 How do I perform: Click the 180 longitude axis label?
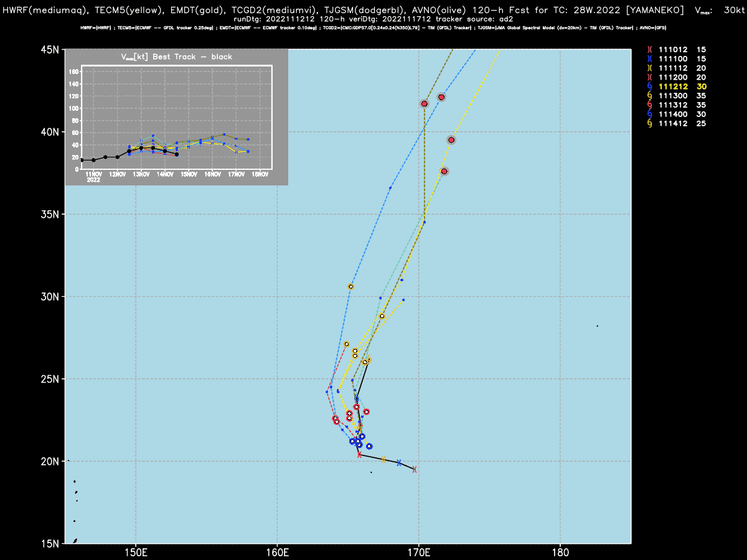[x=560, y=553]
